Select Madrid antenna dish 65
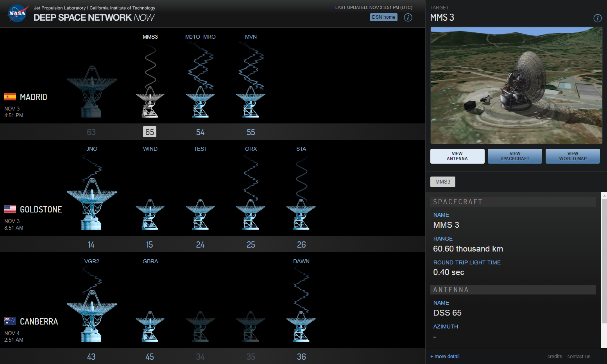The width and height of the screenshot is (607, 364). coord(150,102)
